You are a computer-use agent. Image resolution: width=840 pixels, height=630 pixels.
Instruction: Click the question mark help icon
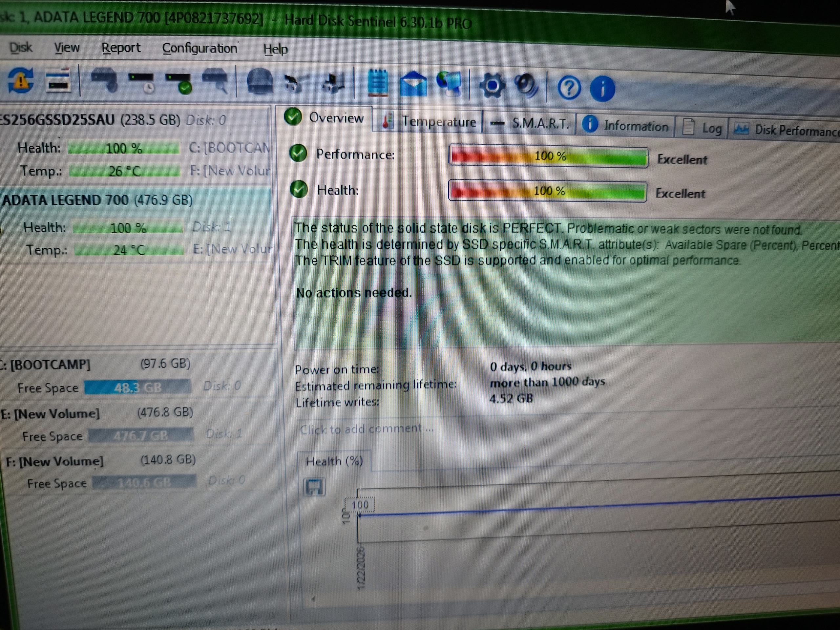pyautogui.click(x=569, y=89)
